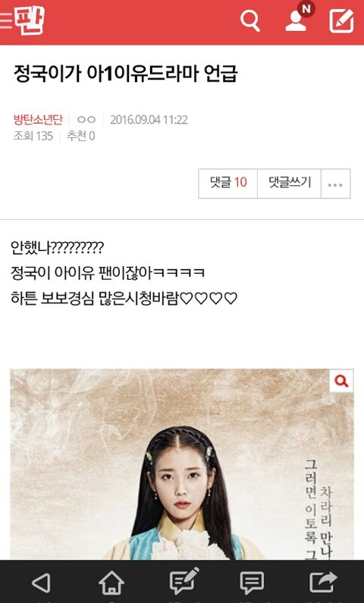Enlarge the image using red magnifier icon
This screenshot has width=364, height=603.
(x=341, y=381)
